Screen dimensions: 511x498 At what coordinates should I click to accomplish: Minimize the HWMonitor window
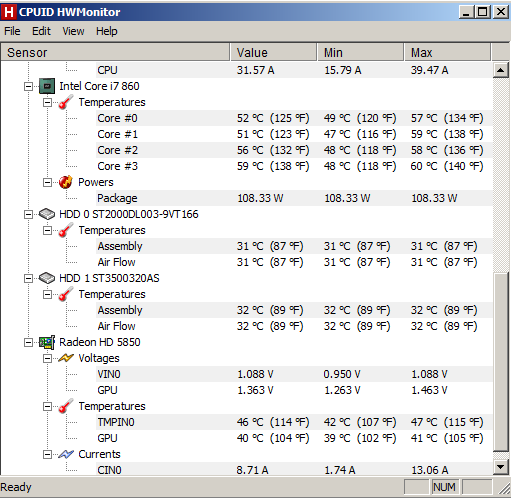467,12
